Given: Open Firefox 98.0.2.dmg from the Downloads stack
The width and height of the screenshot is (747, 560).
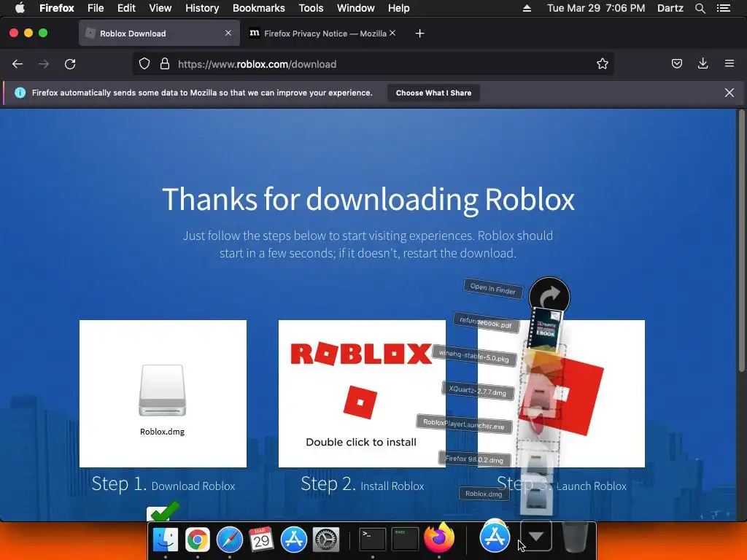Looking at the screenshot, I should (x=474, y=459).
